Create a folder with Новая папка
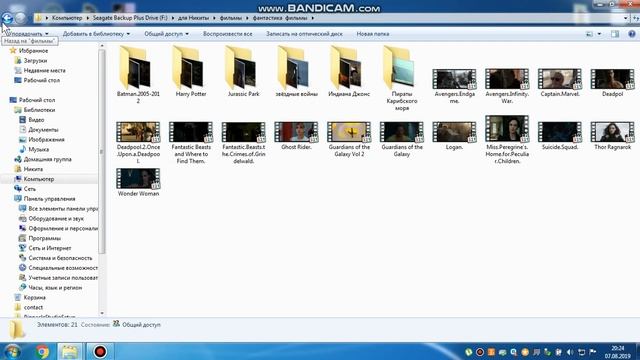Image resolution: width=640 pixels, height=360 pixels. pyautogui.click(x=373, y=34)
